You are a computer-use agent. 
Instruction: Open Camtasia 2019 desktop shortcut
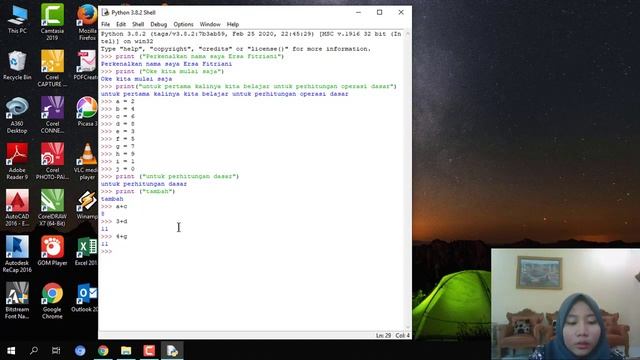[x=52, y=21]
